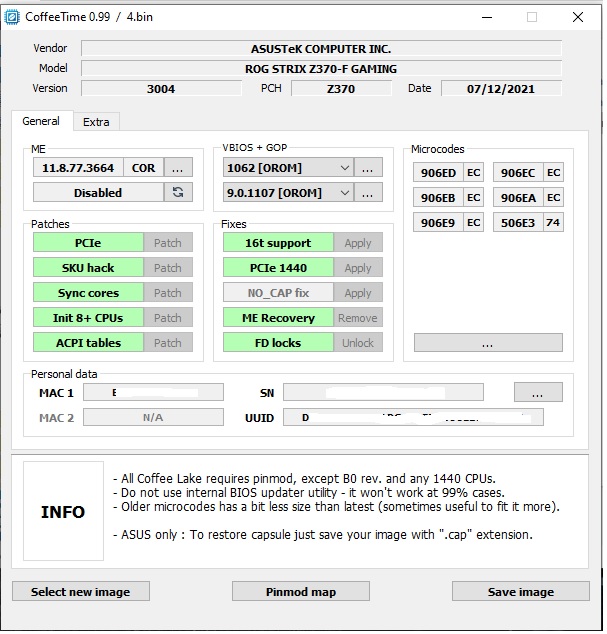Image resolution: width=607 pixels, height=634 pixels.
Task: Click the MAC 2 N/A field
Action: click(153, 417)
